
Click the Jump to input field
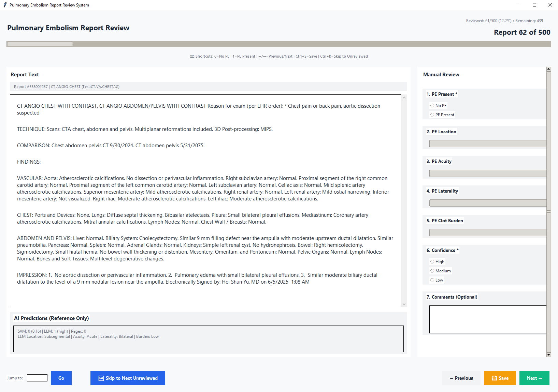37,378
